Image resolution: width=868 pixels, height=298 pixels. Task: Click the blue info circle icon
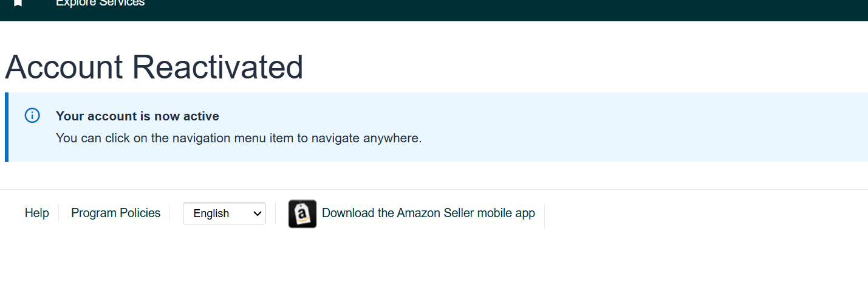pos(32,116)
